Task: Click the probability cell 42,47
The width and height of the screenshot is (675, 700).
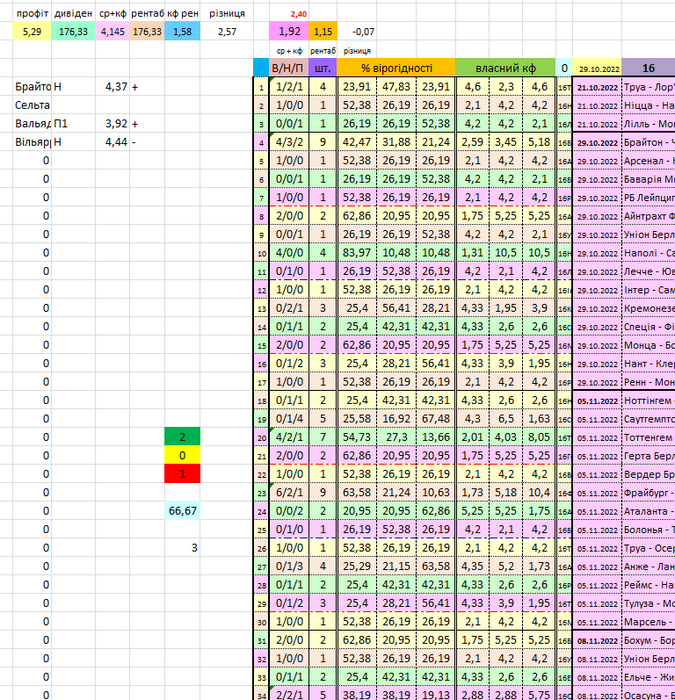Action: pos(357,142)
